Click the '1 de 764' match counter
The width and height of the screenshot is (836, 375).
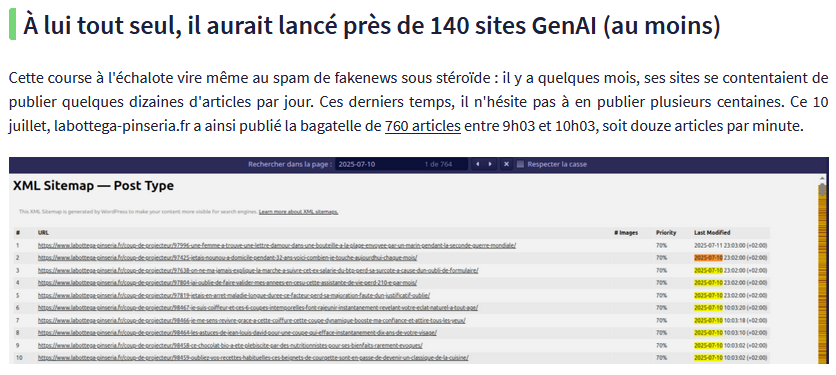click(x=438, y=164)
